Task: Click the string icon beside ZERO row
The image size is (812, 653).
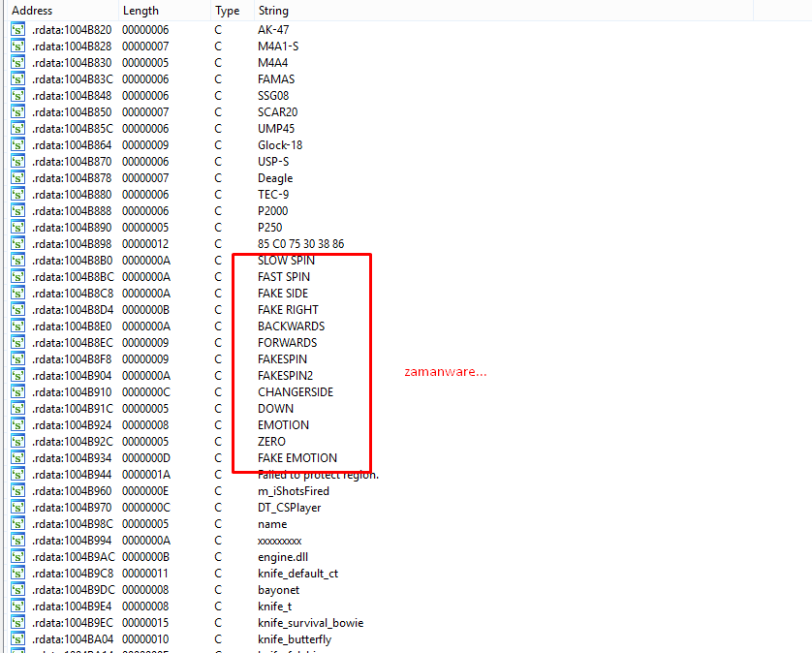Action: [x=17, y=442]
